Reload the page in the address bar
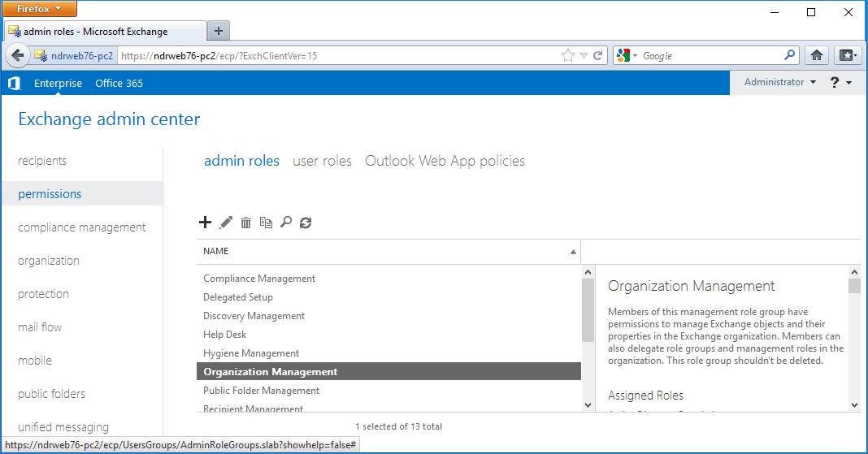This screenshot has height=454, width=868. tap(598, 55)
